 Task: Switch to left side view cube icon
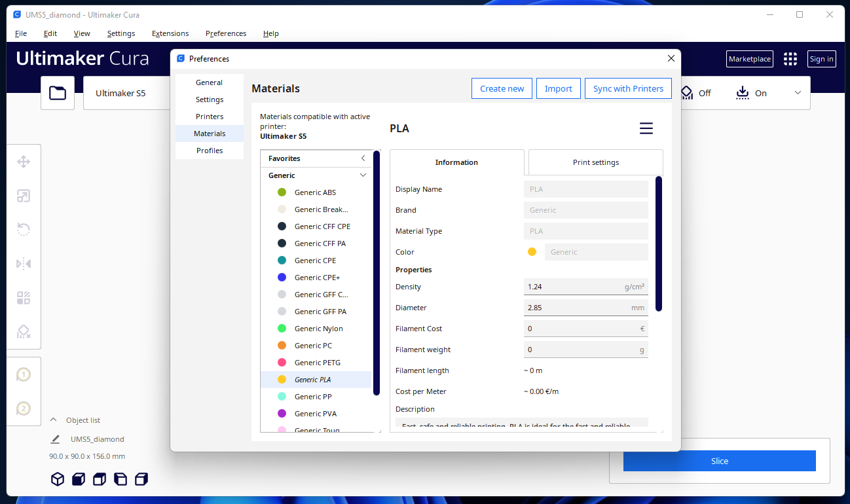(x=120, y=479)
